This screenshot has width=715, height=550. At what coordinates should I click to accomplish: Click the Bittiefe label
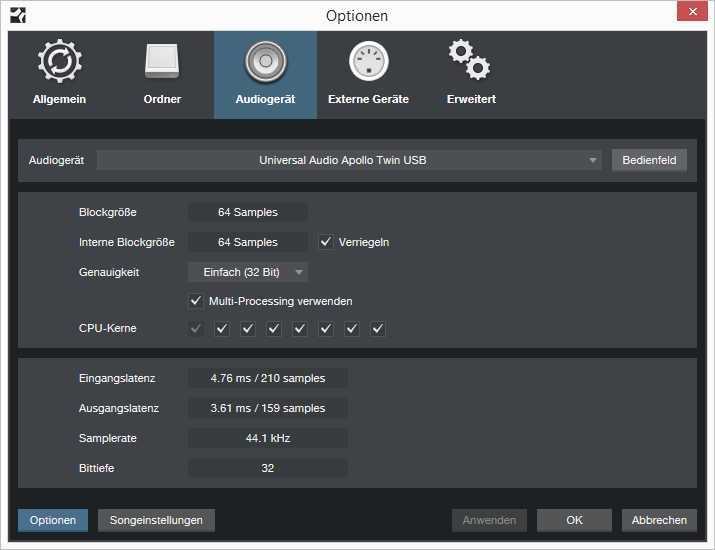(x=96, y=468)
